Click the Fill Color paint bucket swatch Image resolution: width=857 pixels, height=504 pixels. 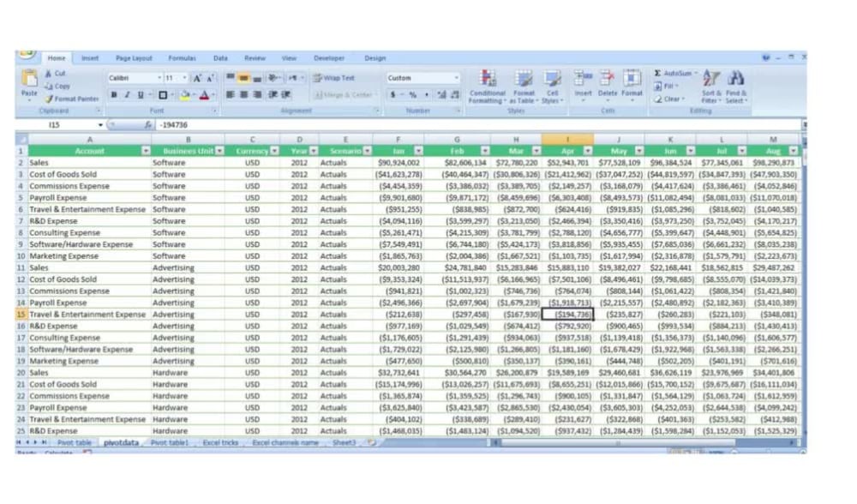click(x=185, y=95)
